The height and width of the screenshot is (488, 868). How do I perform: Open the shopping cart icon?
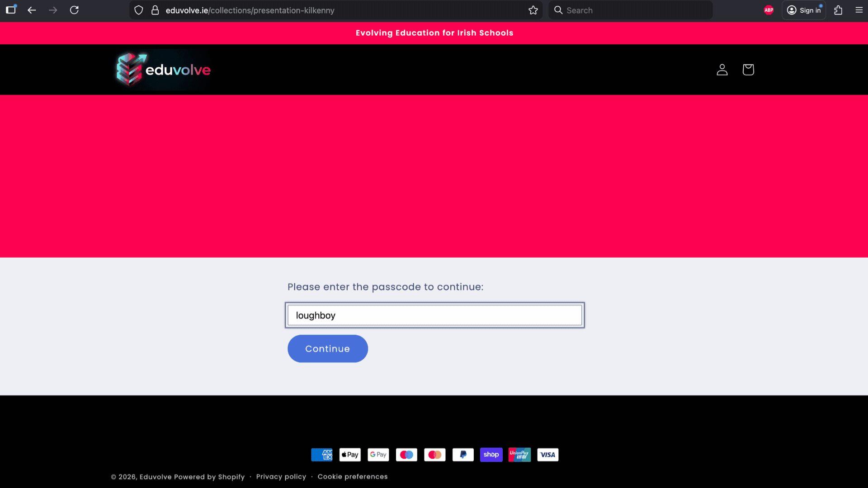748,70
